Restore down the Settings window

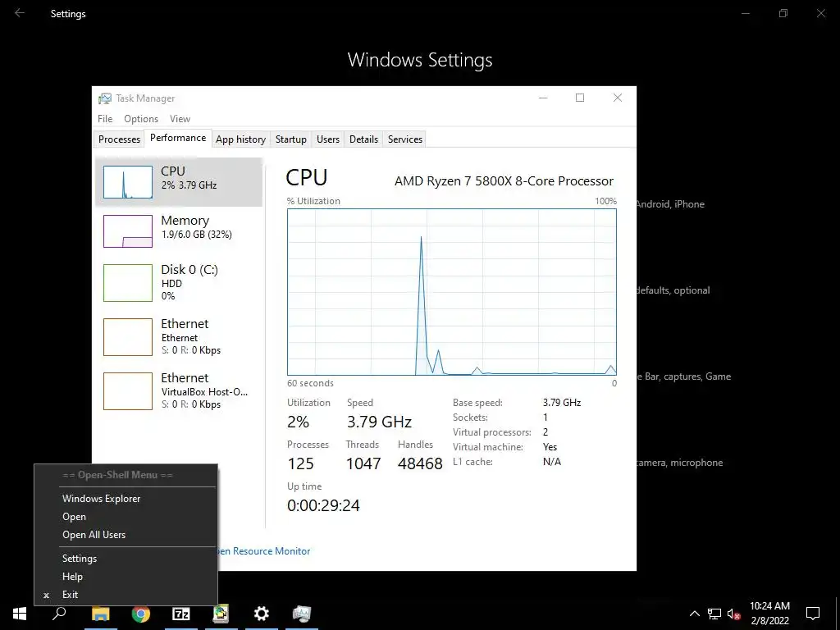[x=783, y=13]
